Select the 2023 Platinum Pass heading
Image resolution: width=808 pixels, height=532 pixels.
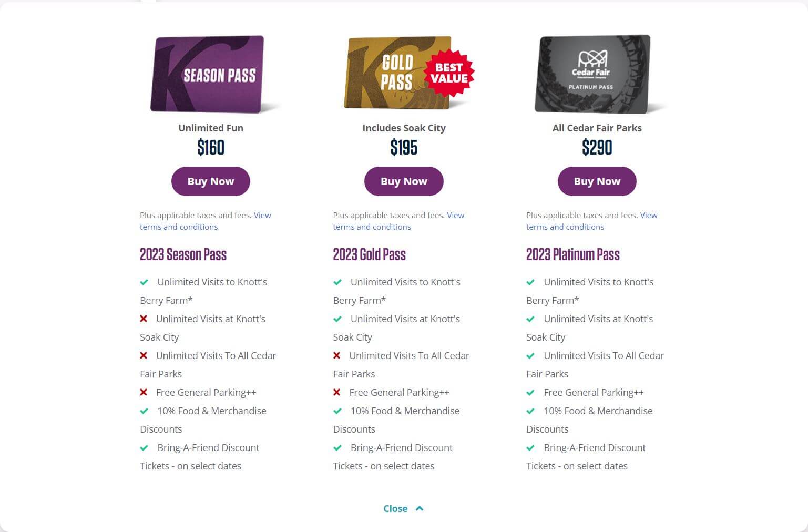(572, 255)
